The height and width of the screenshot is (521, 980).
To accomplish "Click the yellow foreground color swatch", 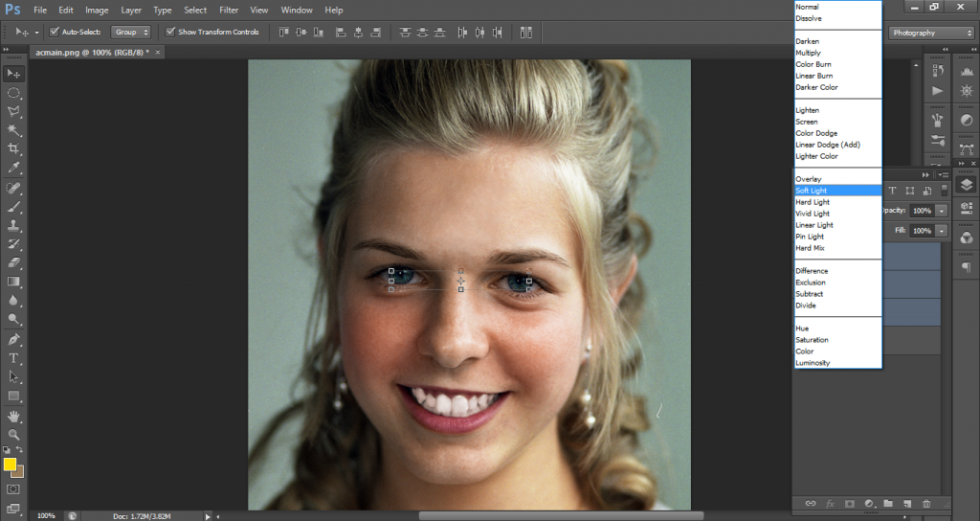I will click(10, 464).
